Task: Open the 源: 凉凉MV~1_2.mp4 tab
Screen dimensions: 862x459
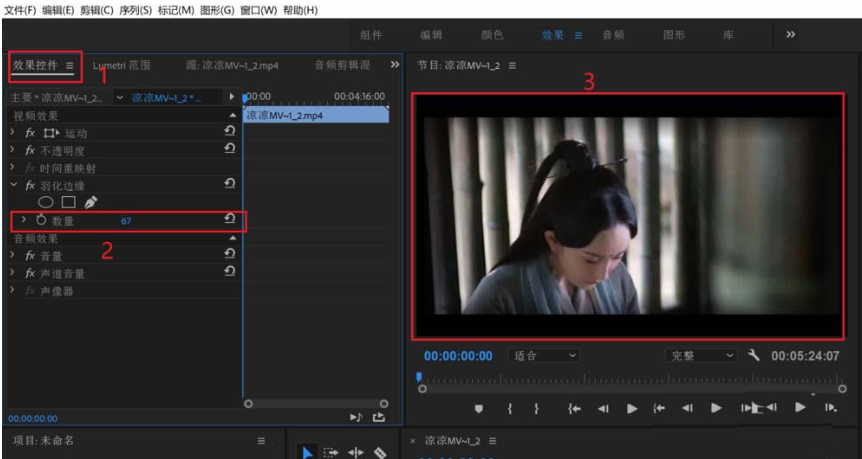Action: [x=232, y=65]
